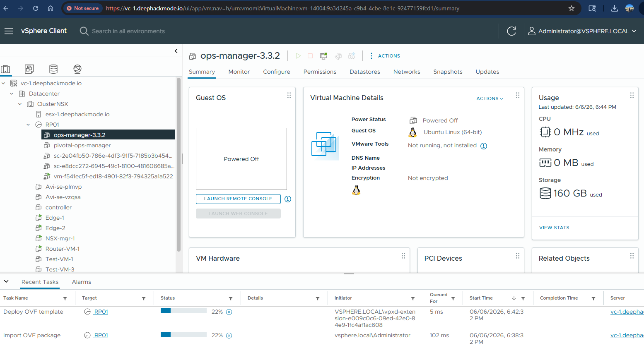Cancel the Import OVF package task
Screen dimensions: 644x348
(229, 336)
